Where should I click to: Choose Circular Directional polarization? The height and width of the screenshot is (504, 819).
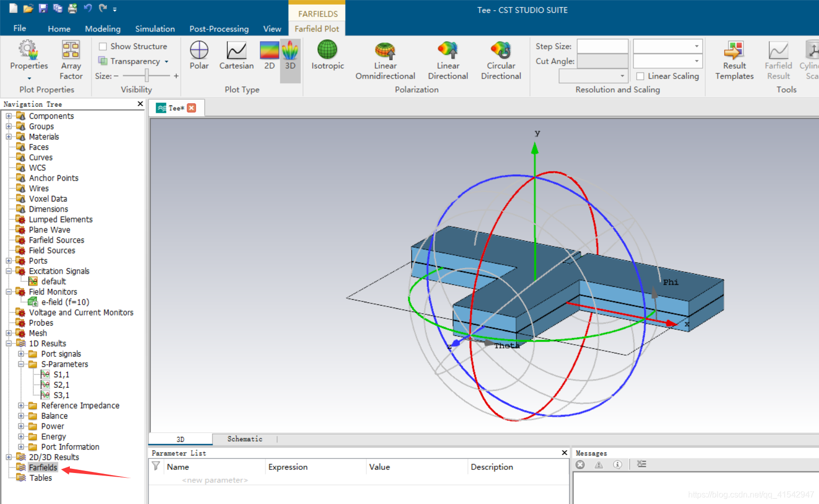coord(501,60)
